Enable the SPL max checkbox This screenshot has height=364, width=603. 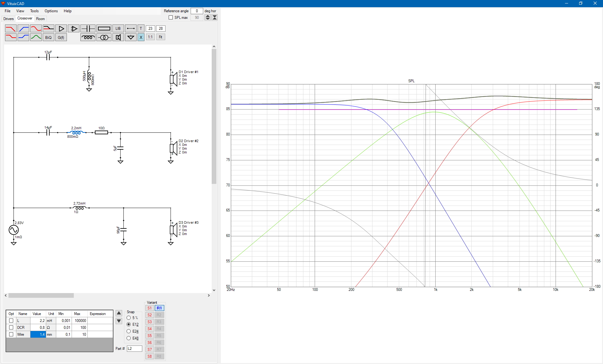pyautogui.click(x=171, y=18)
